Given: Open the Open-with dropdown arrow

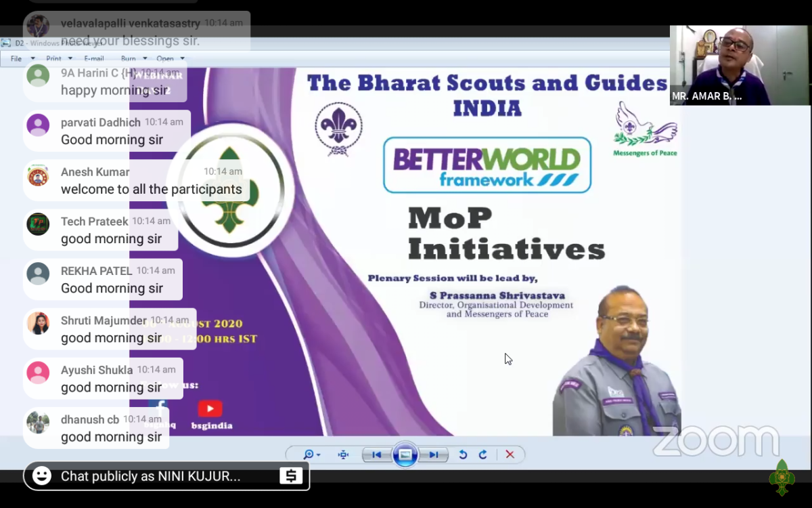Looking at the screenshot, I should pos(183,58).
